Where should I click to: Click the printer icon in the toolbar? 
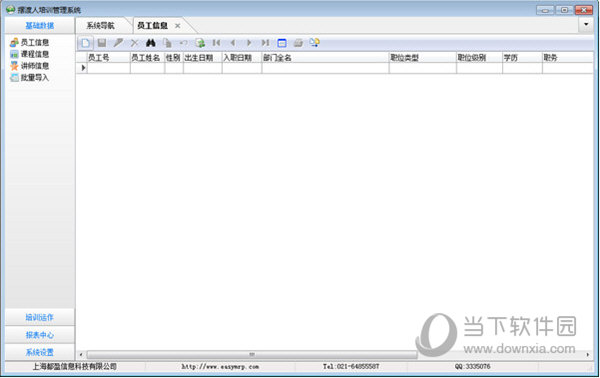298,43
